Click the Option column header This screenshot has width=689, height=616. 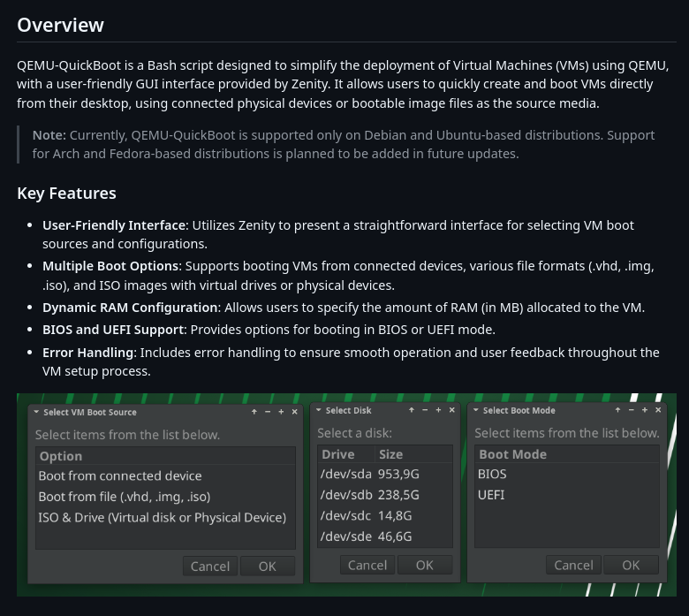[x=165, y=456]
